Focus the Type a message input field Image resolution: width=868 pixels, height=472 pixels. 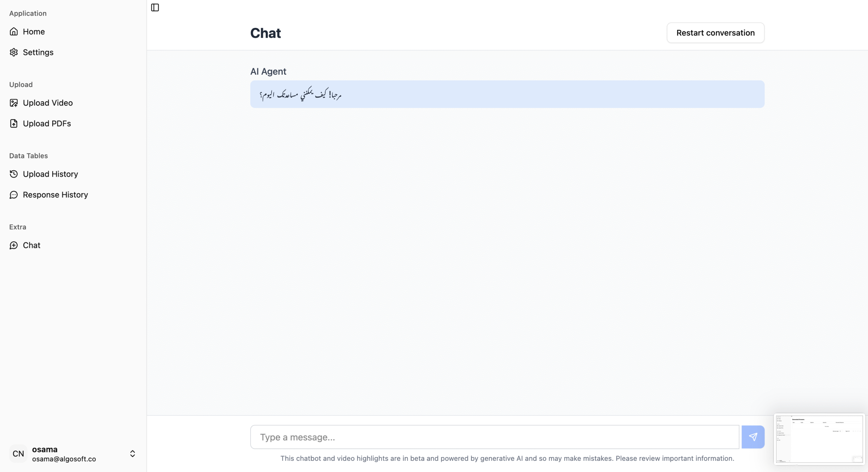(494, 437)
